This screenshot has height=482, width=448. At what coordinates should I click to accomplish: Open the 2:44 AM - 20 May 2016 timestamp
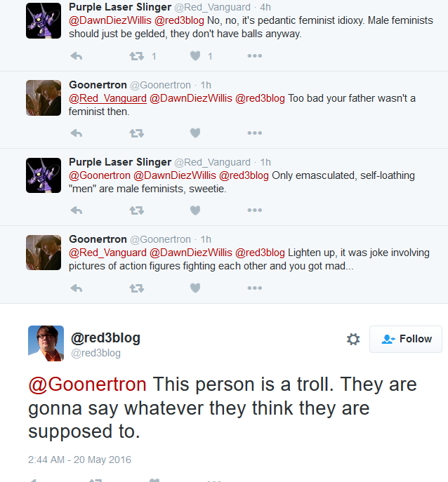(79, 460)
